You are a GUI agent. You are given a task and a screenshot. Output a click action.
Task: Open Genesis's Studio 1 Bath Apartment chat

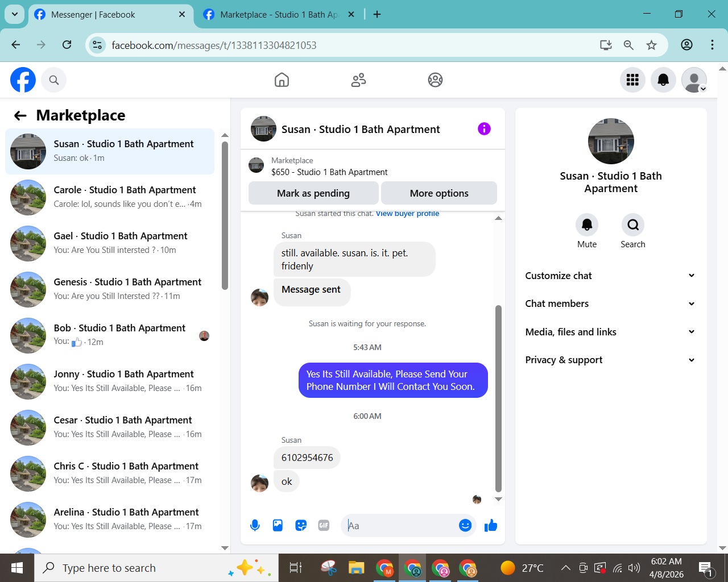pyautogui.click(x=110, y=289)
